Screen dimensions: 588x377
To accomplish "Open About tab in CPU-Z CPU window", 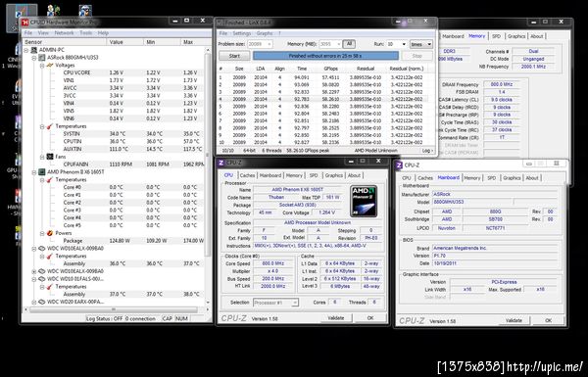I will (354, 175).
